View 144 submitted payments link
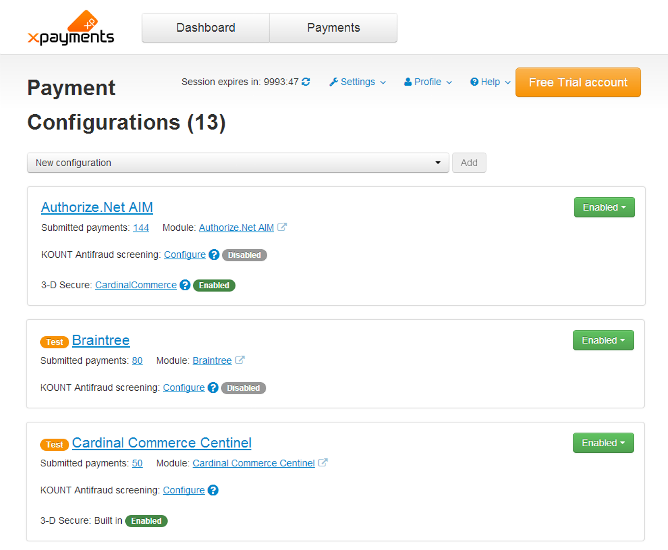The image size is (668, 550). (141, 228)
